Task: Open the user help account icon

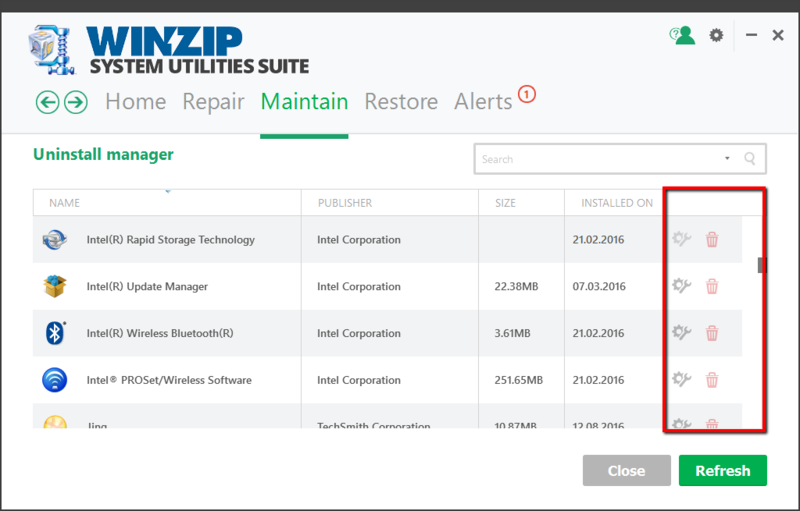Action: [682, 36]
